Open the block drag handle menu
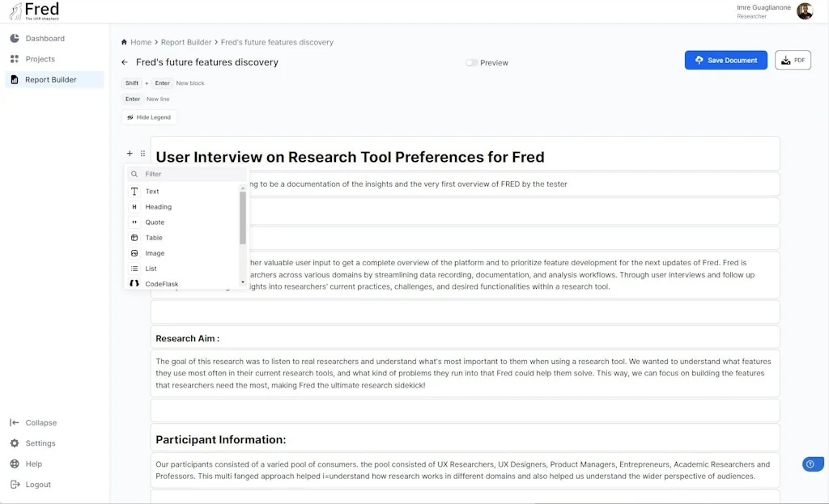 pos(142,153)
